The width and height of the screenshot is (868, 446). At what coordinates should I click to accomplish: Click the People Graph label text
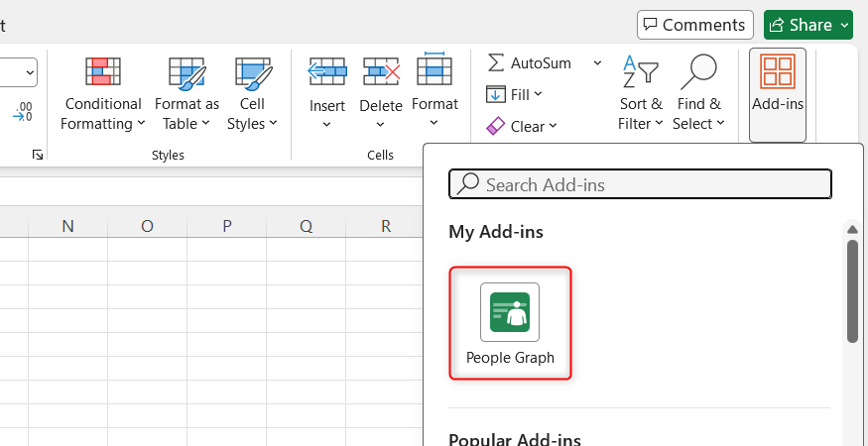pyautogui.click(x=510, y=358)
